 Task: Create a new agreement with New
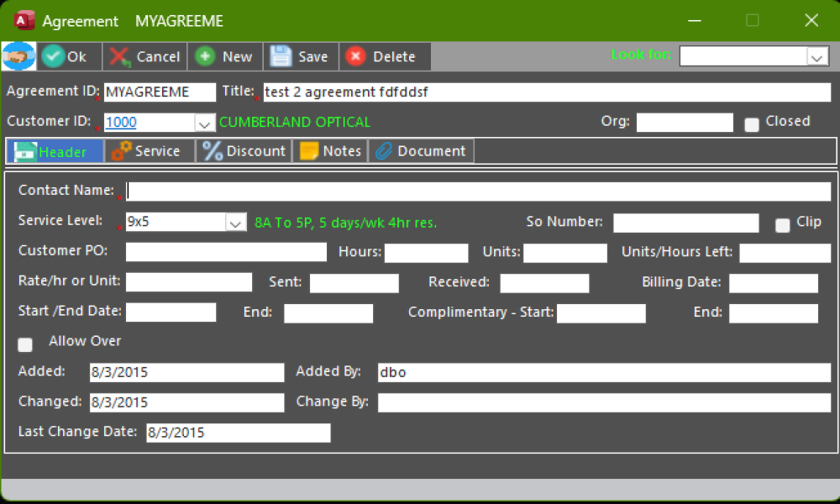pyautogui.click(x=224, y=56)
